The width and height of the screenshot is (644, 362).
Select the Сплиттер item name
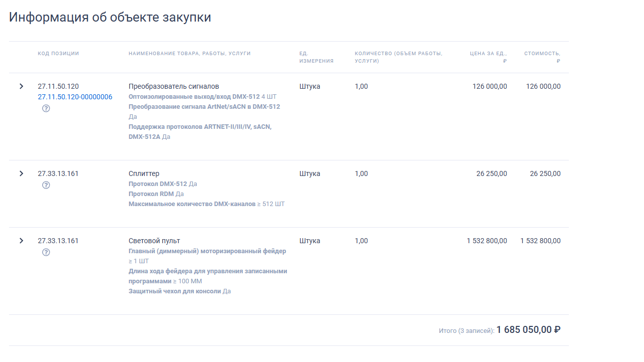coord(144,173)
